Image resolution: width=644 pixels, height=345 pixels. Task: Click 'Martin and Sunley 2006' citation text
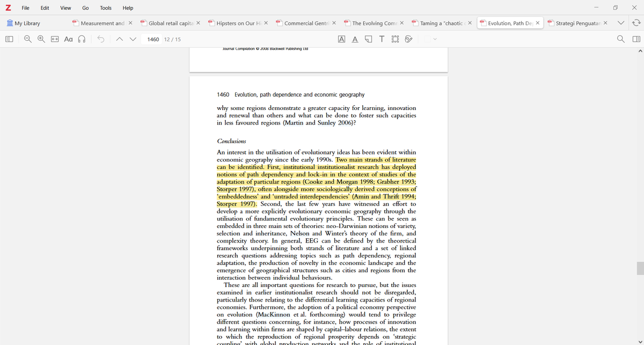(x=318, y=123)
